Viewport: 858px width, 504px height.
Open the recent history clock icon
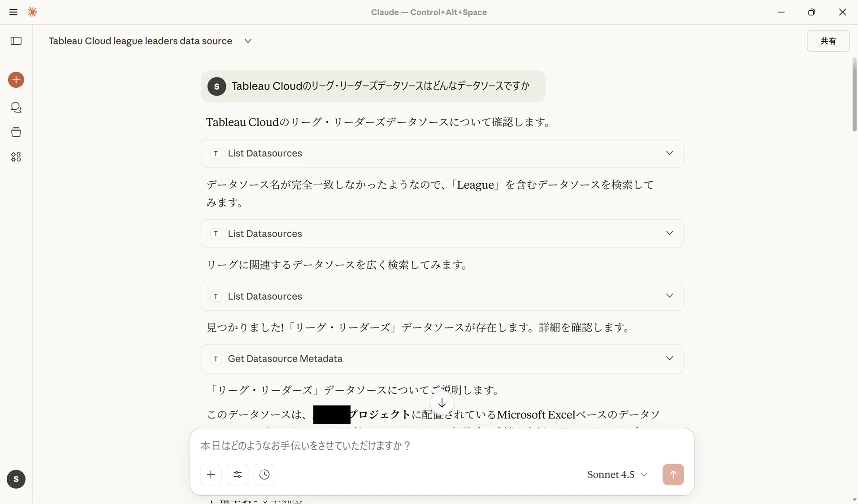pyautogui.click(x=264, y=474)
